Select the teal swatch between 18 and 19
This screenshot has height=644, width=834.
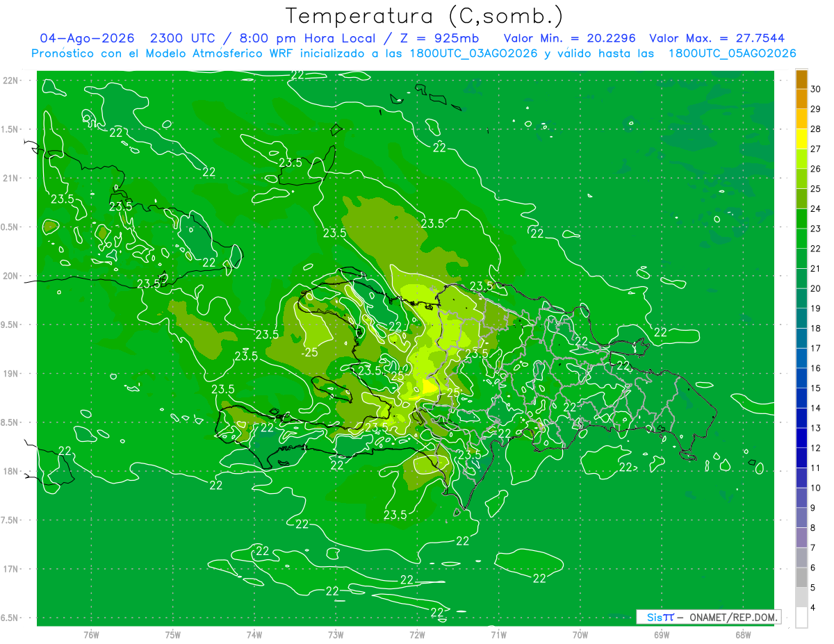(x=801, y=319)
